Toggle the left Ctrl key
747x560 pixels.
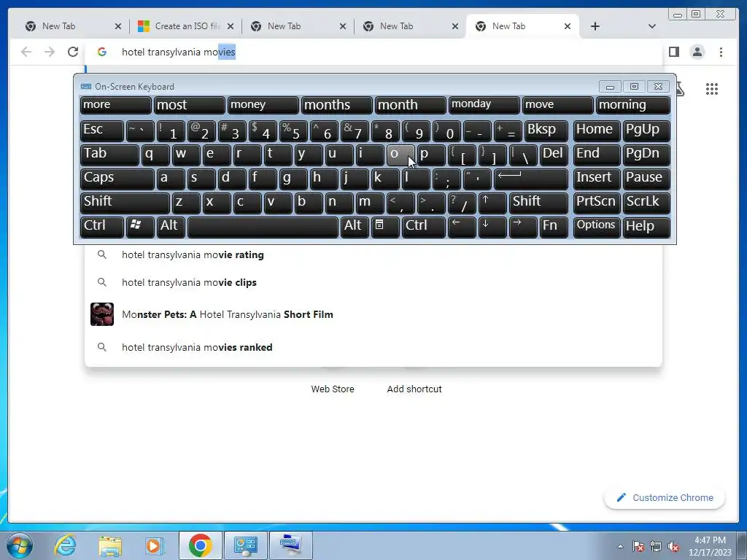tap(102, 227)
